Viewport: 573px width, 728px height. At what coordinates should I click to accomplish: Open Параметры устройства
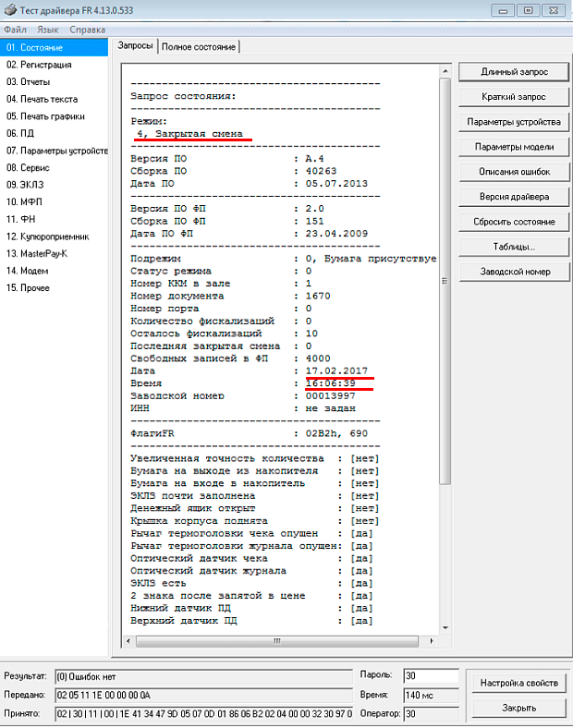[x=513, y=122]
